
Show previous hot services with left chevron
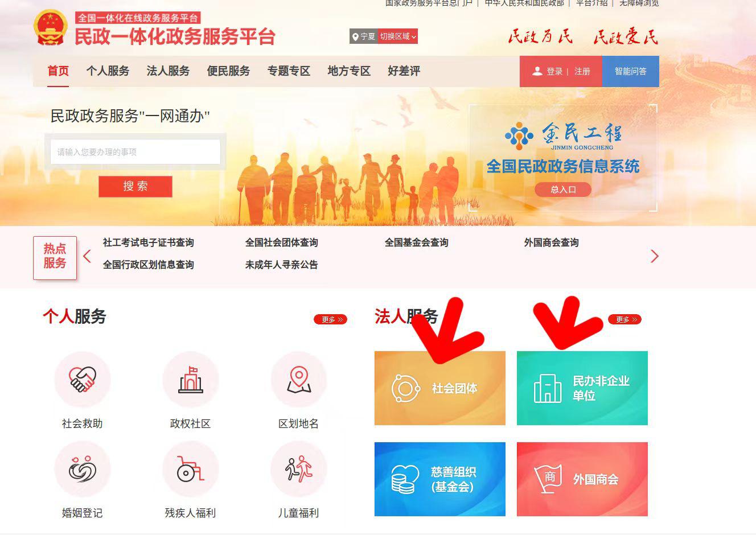point(87,256)
